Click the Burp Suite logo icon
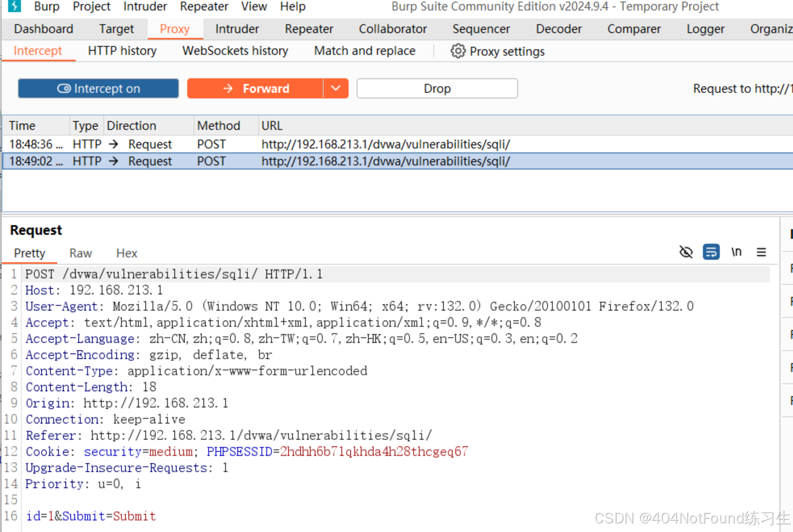This screenshot has width=793, height=532. pos(14,6)
